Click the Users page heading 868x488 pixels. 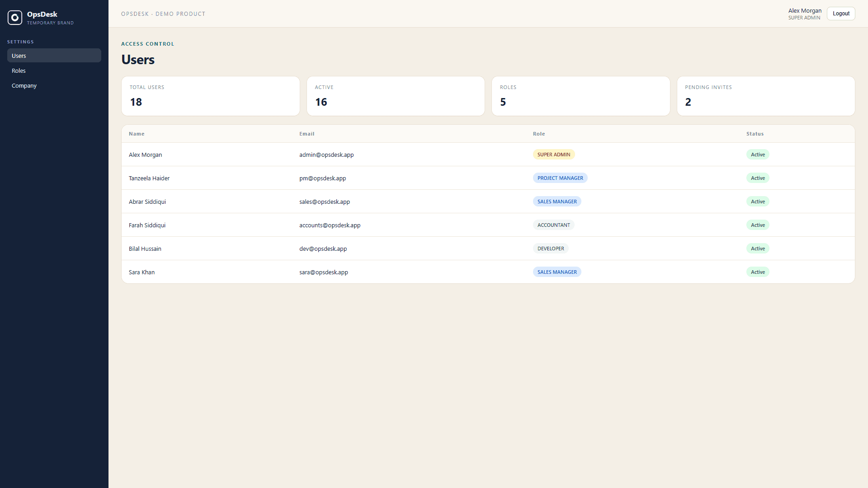point(138,60)
